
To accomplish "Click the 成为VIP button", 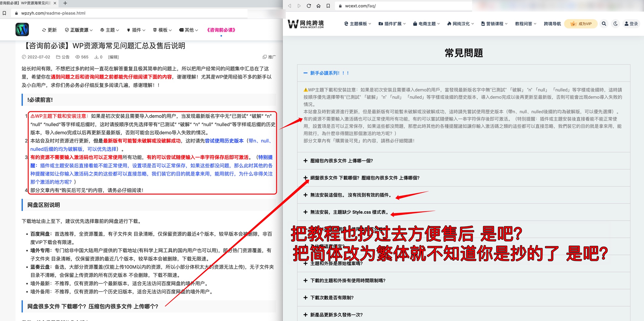I will 581,24.
